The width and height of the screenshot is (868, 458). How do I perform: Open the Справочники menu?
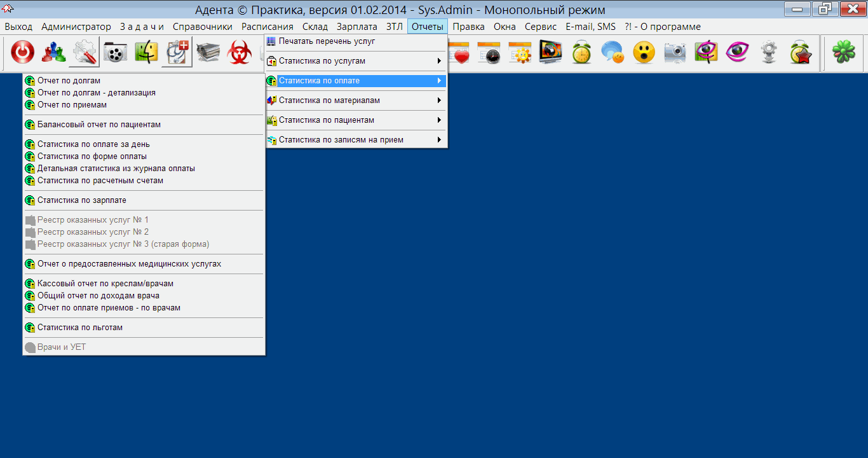coord(202,27)
